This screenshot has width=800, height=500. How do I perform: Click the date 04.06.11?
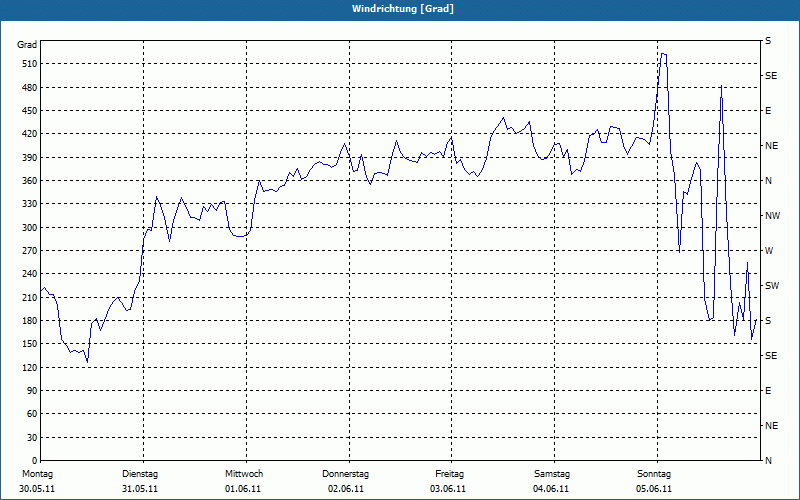pyautogui.click(x=551, y=489)
